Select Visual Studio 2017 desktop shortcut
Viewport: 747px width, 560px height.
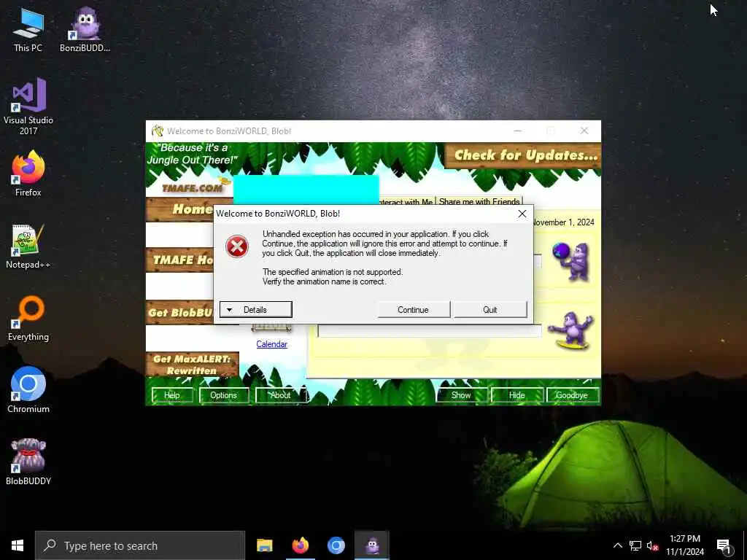click(x=28, y=106)
